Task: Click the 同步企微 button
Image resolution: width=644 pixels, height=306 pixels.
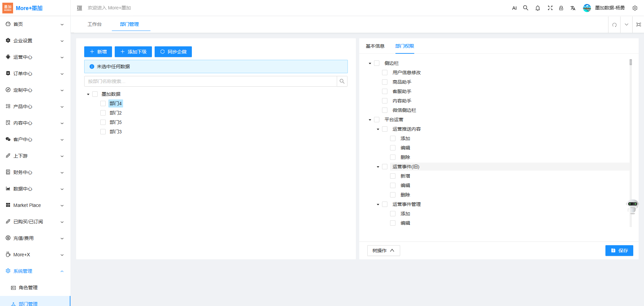Action: tap(173, 52)
